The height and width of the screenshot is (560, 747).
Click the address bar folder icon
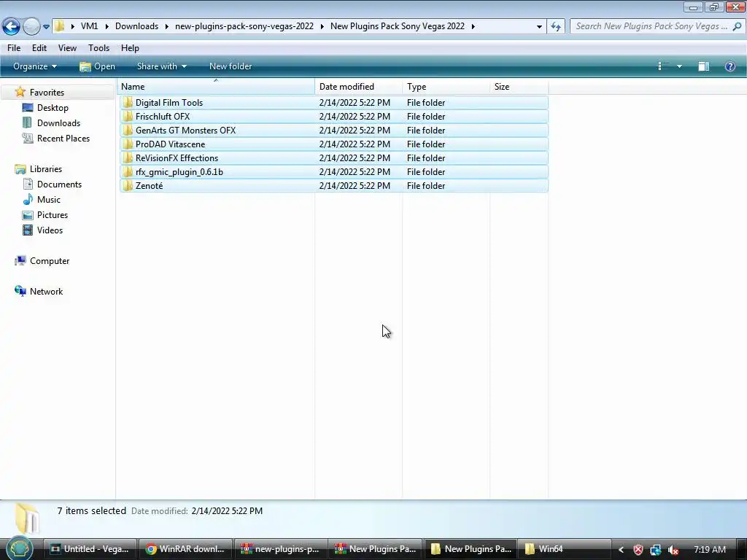coord(60,26)
